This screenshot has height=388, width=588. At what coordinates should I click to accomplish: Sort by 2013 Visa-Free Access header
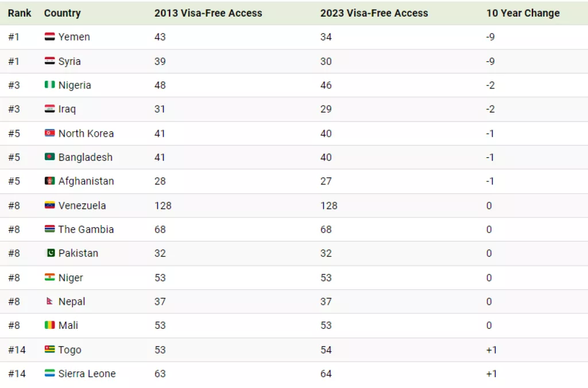click(x=208, y=13)
